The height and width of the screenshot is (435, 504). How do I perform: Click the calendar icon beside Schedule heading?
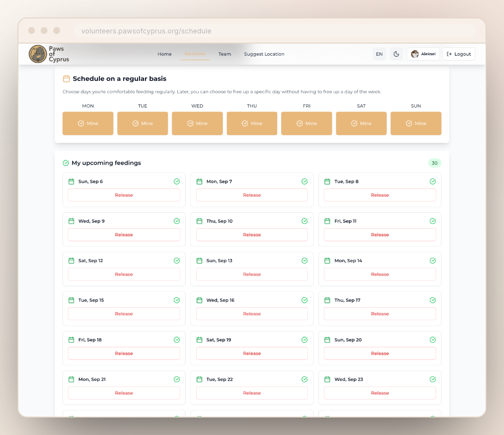click(66, 78)
